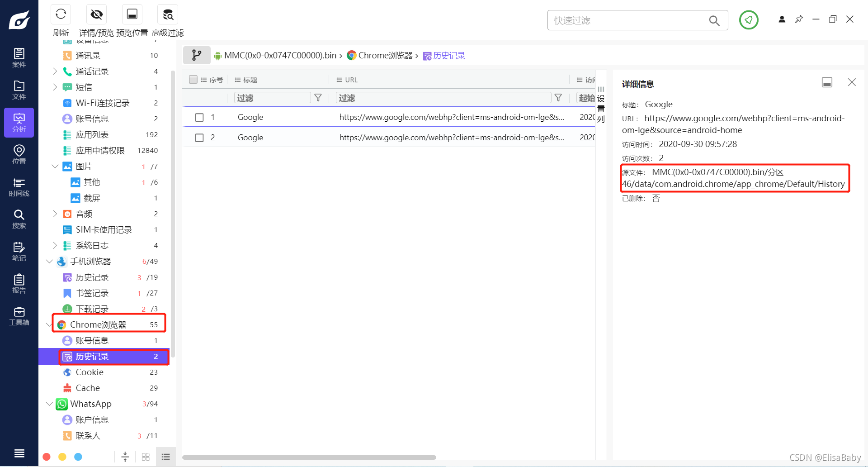Screen dimensions: 868x467
Task: Click the 标题 column header
Action: (250, 80)
